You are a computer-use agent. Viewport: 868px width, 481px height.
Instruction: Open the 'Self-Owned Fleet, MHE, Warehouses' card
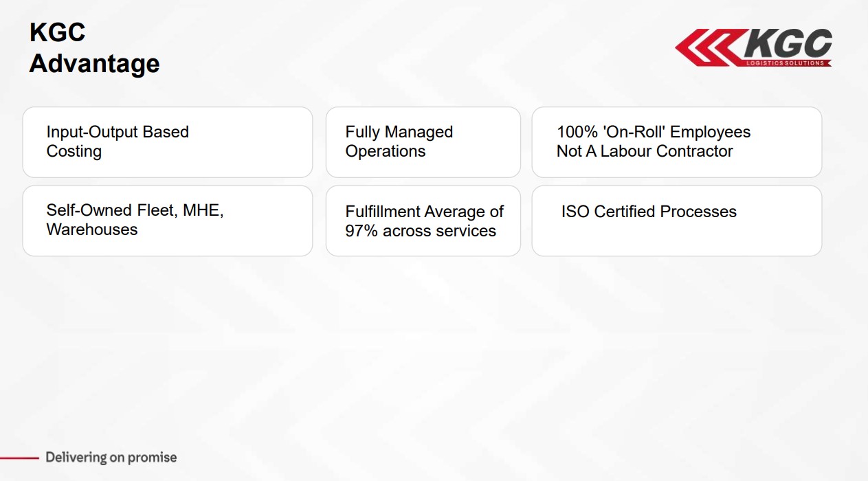[168, 221]
